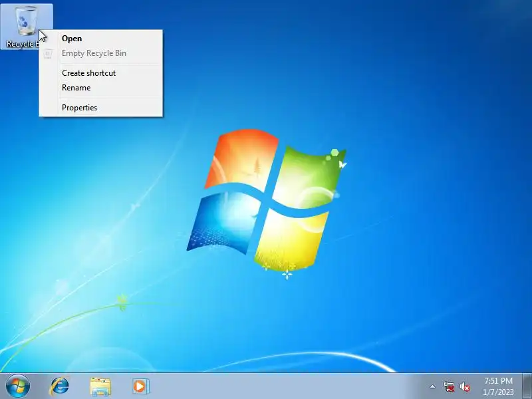Image resolution: width=532 pixels, height=399 pixels.
Task: Open Properties from the context menu
Action: (101, 108)
